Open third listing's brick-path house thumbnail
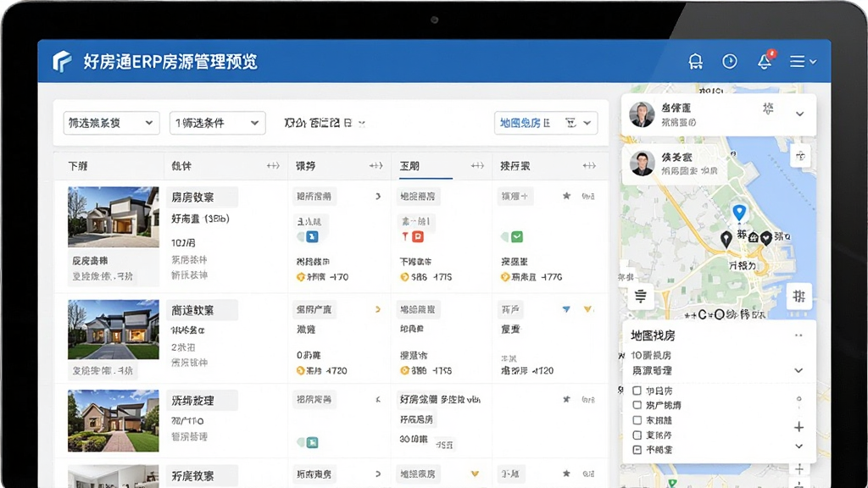The image size is (868, 488). point(114,421)
